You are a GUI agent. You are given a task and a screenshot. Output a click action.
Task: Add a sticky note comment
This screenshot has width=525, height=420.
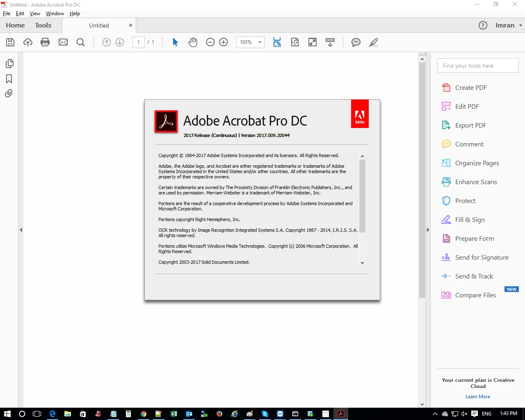click(x=356, y=42)
